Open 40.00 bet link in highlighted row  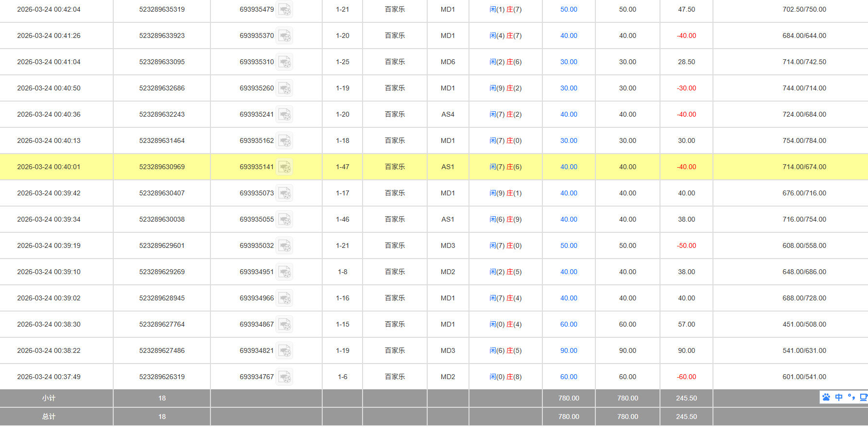click(569, 167)
